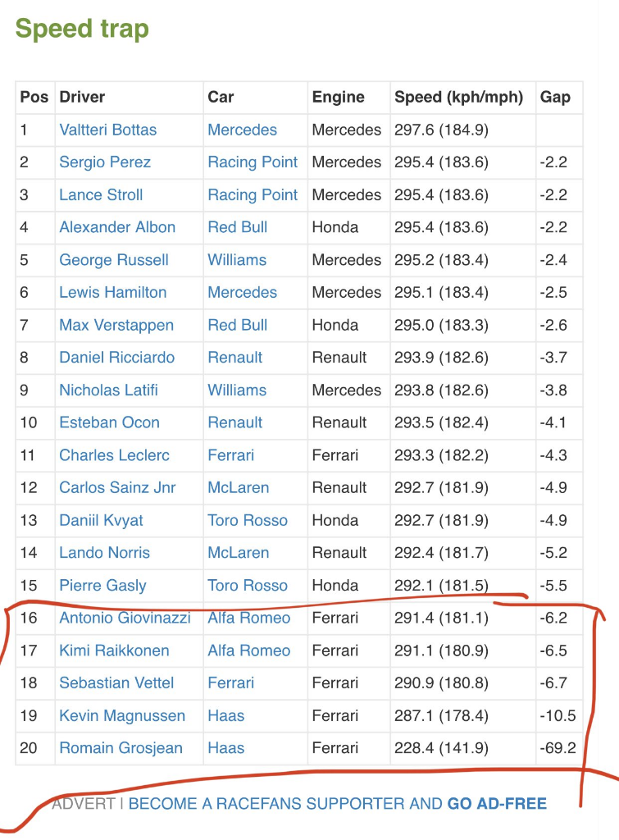Viewport: 619px width, 840px height.
Task: Click Williams car link beside Nicholas Latifi
Action: coord(237,390)
